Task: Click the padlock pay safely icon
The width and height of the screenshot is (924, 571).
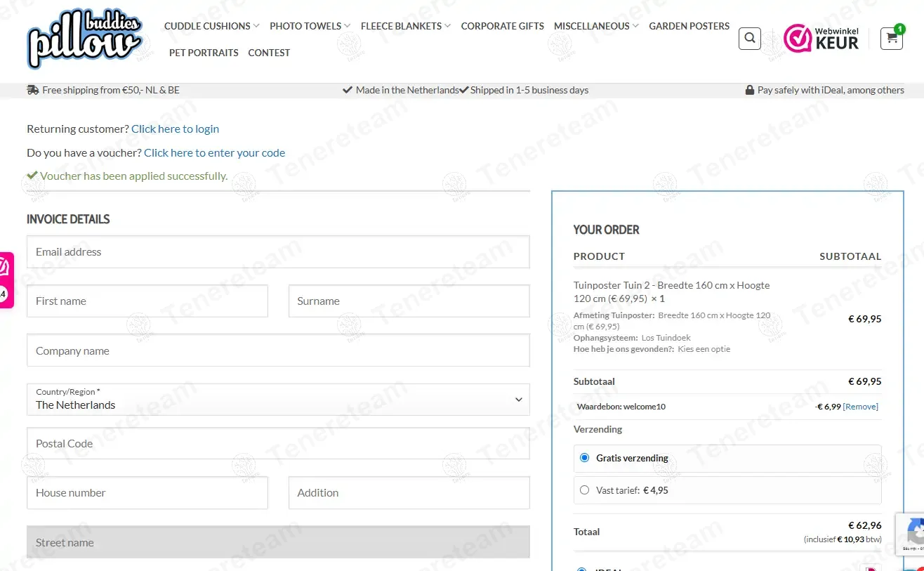Action: pos(750,90)
